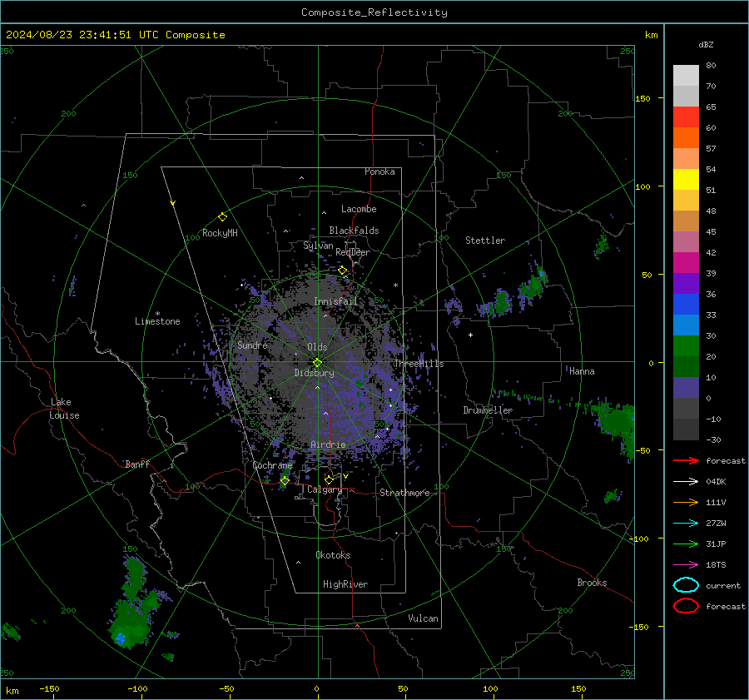Click the yellow diamond marker near RedDeer
The image size is (749, 700).
coord(342,271)
